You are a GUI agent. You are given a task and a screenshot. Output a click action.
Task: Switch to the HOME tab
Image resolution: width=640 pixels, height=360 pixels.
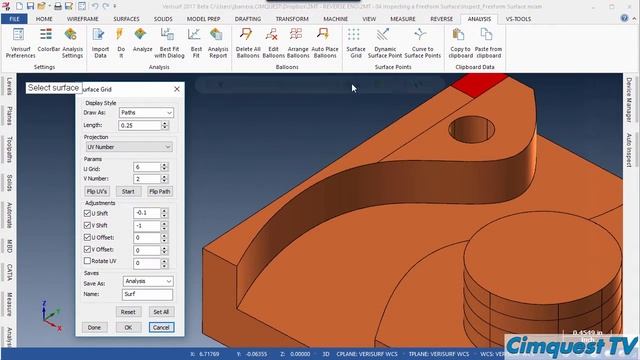click(44, 19)
